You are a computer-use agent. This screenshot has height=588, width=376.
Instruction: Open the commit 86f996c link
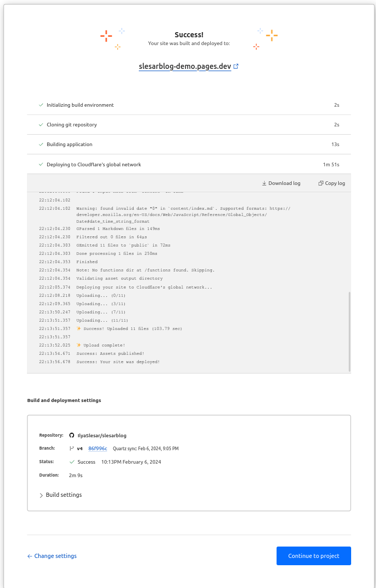[x=98, y=449]
